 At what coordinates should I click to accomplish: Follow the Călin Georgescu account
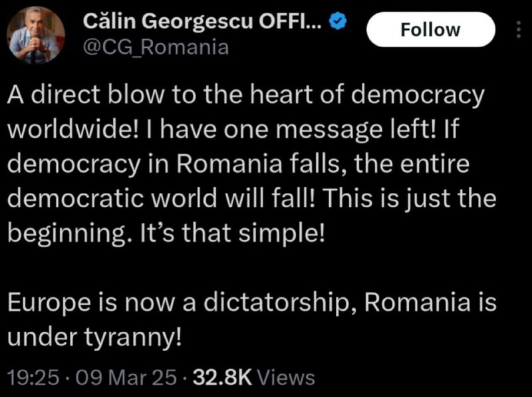click(x=430, y=30)
